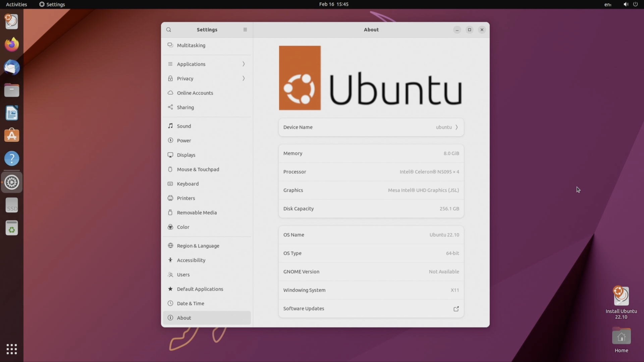Click the Power icon in sidebar
Viewport: 644px width, 362px height.
(x=170, y=140)
